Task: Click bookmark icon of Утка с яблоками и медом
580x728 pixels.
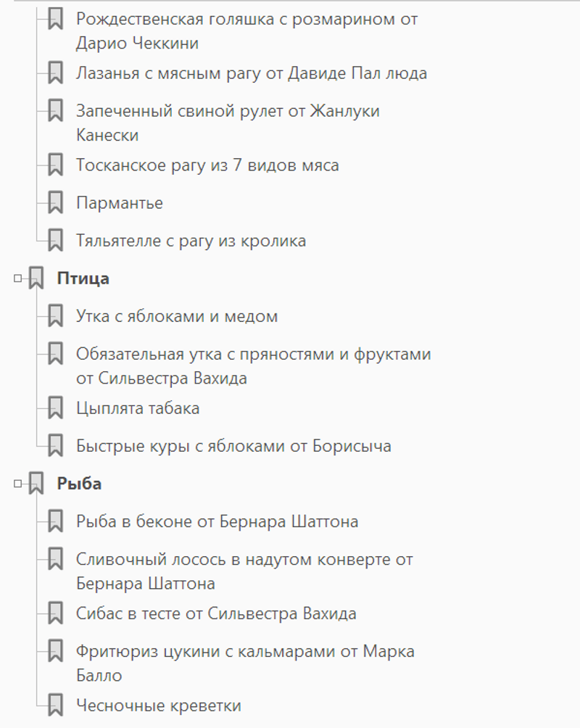Action: (55, 316)
